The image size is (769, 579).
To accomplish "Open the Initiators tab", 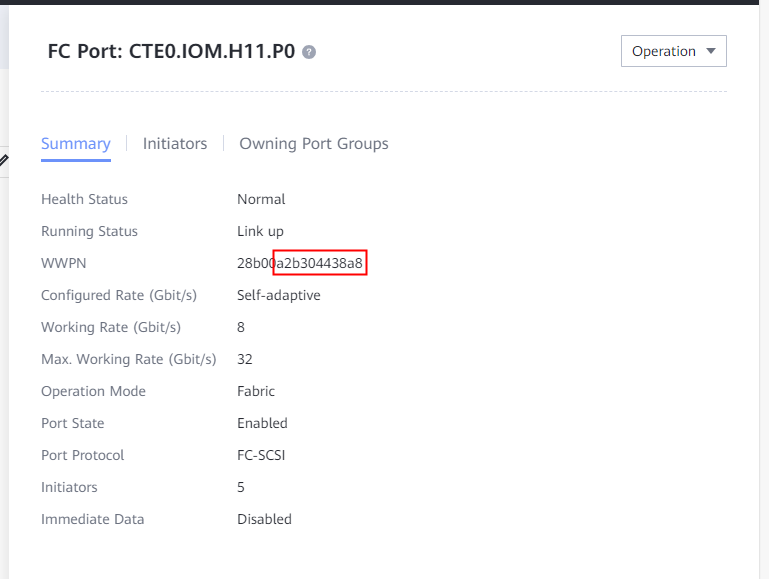I will point(175,143).
